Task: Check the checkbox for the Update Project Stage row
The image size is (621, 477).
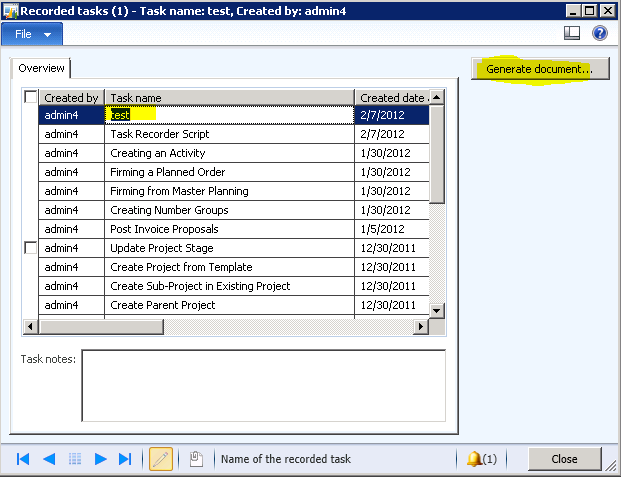Action: click(30, 248)
